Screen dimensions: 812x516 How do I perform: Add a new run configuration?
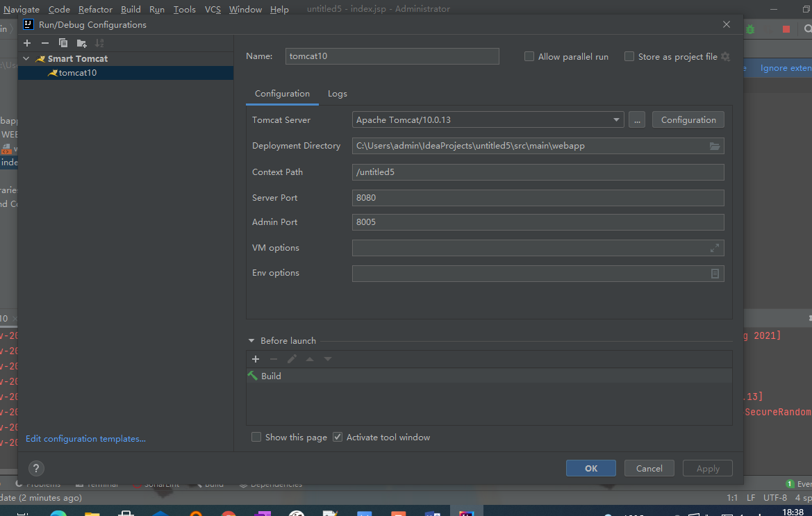point(28,43)
